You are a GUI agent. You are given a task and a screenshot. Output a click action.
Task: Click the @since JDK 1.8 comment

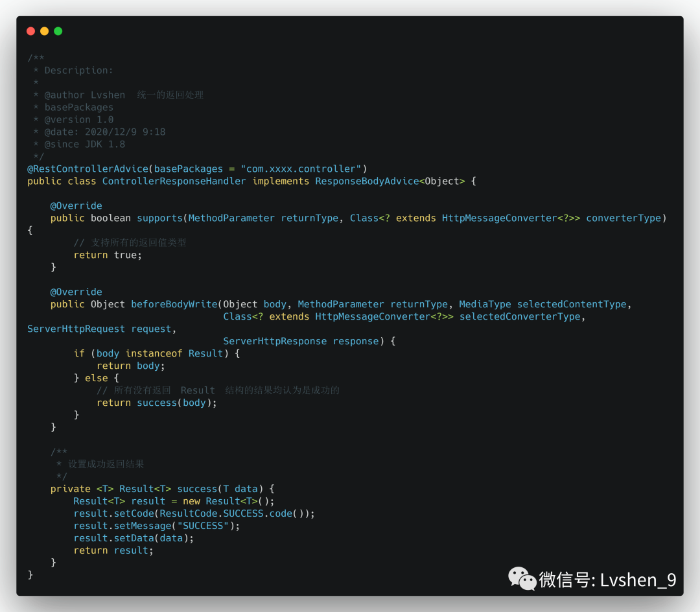tap(84, 144)
